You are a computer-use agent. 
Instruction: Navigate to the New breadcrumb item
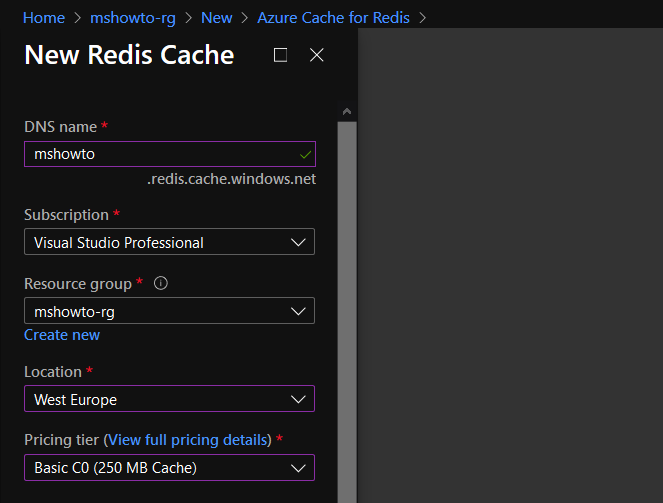216,18
